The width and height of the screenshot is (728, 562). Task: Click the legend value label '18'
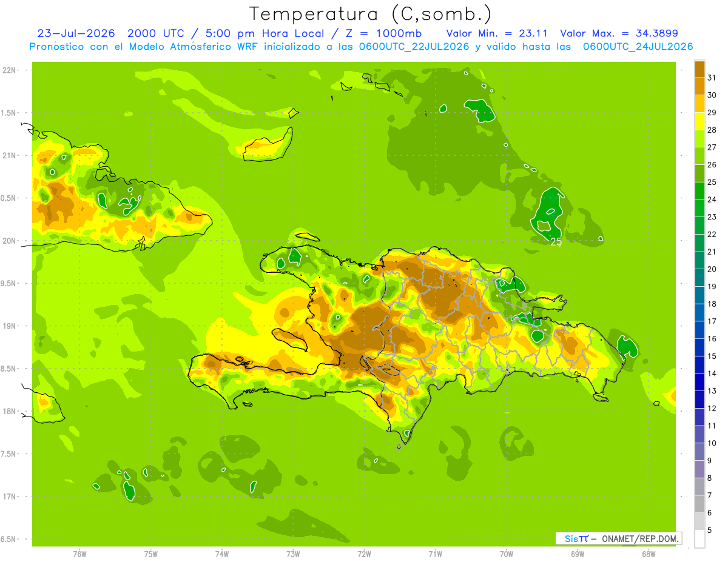[x=712, y=304]
